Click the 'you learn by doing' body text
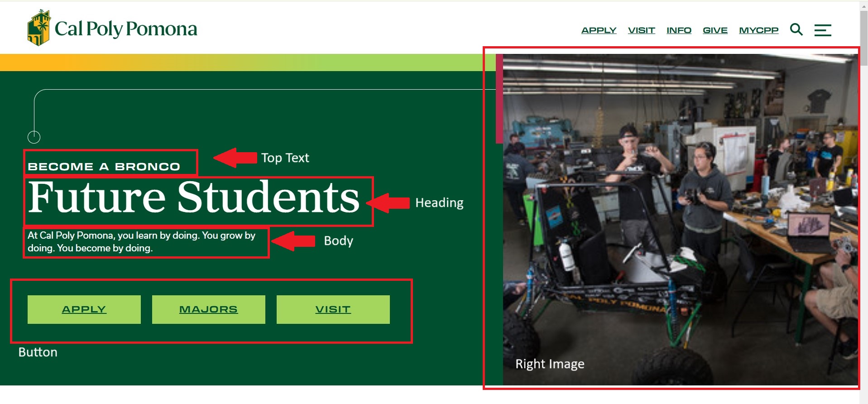 [x=142, y=241]
